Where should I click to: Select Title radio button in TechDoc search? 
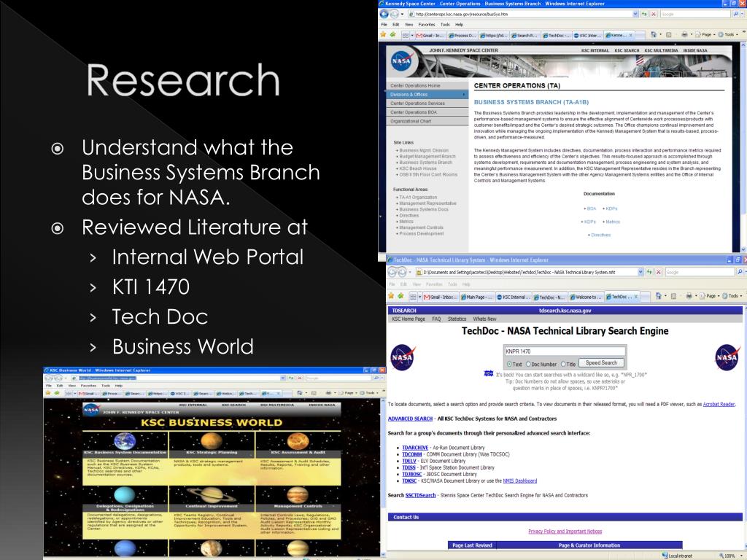point(563,364)
